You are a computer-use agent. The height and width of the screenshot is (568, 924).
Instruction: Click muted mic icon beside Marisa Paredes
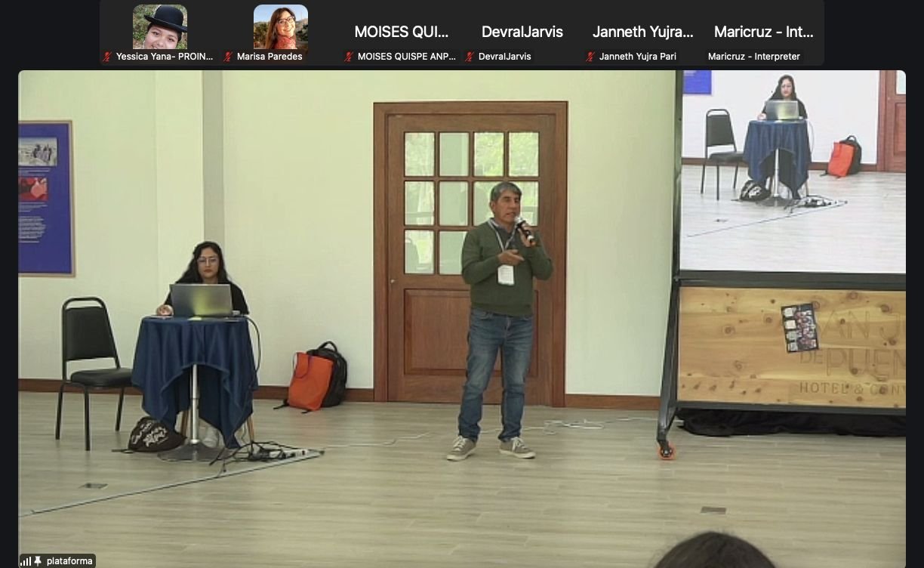228,57
